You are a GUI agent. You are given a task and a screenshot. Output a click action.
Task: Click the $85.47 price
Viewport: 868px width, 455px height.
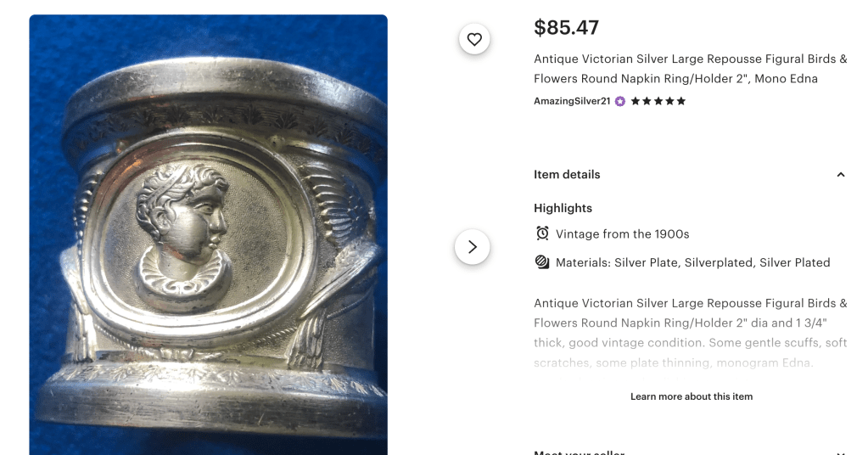click(x=566, y=28)
